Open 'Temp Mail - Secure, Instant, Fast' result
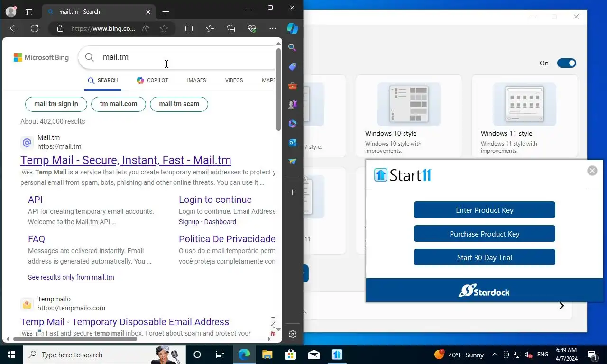The image size is (607, 364). pos(126,160)
